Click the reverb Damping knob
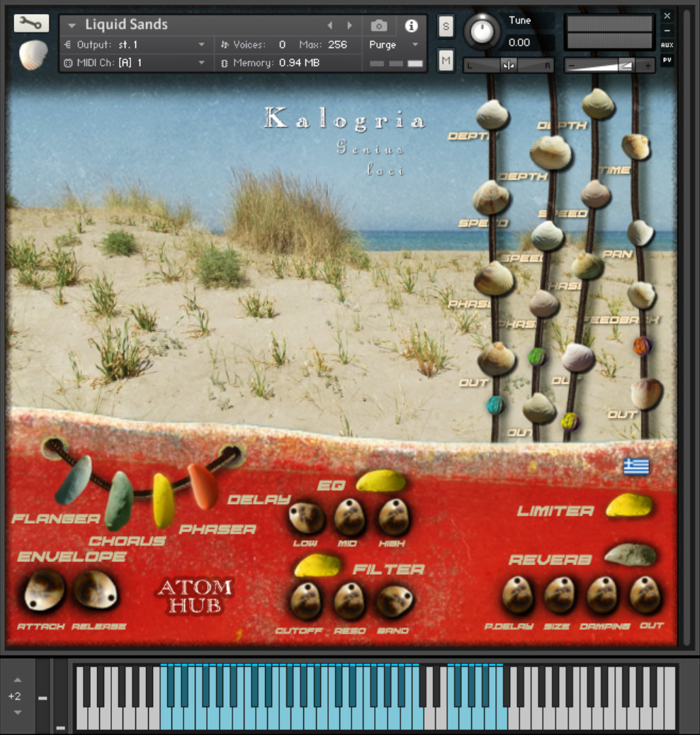This screenshot has height=735, width=700. (602, 595)
